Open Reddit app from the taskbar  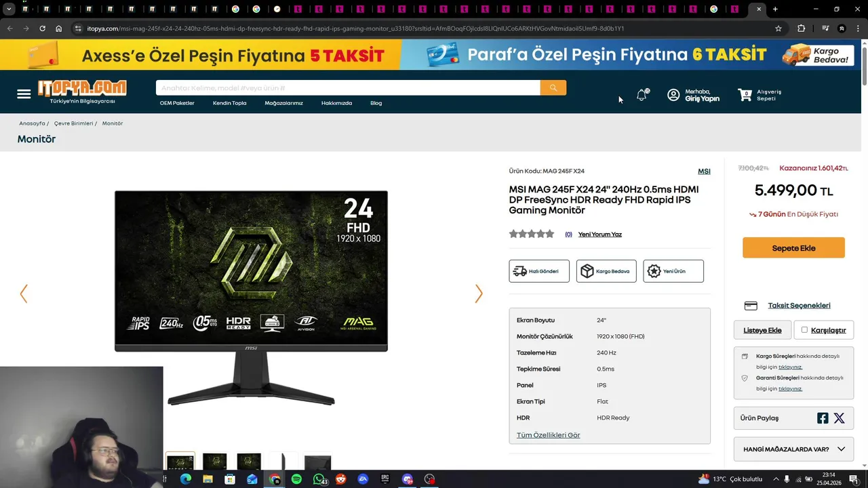point(341,479)
